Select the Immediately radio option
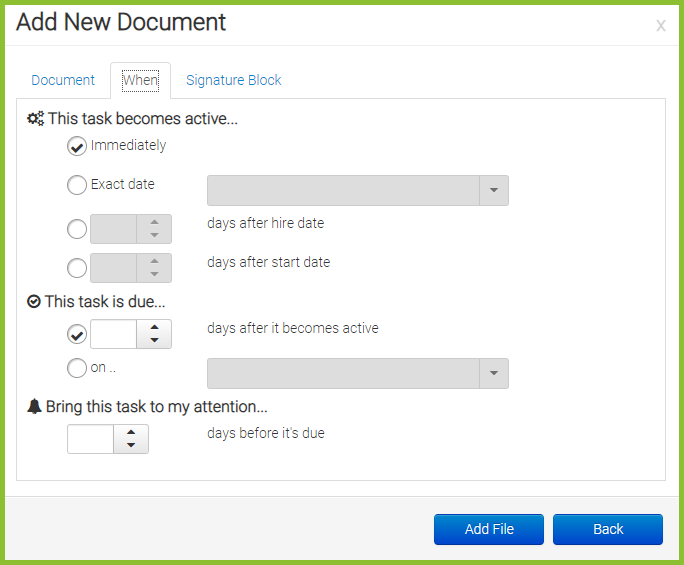Viewport: 684px width, 565px height. (x=77, y=146)
